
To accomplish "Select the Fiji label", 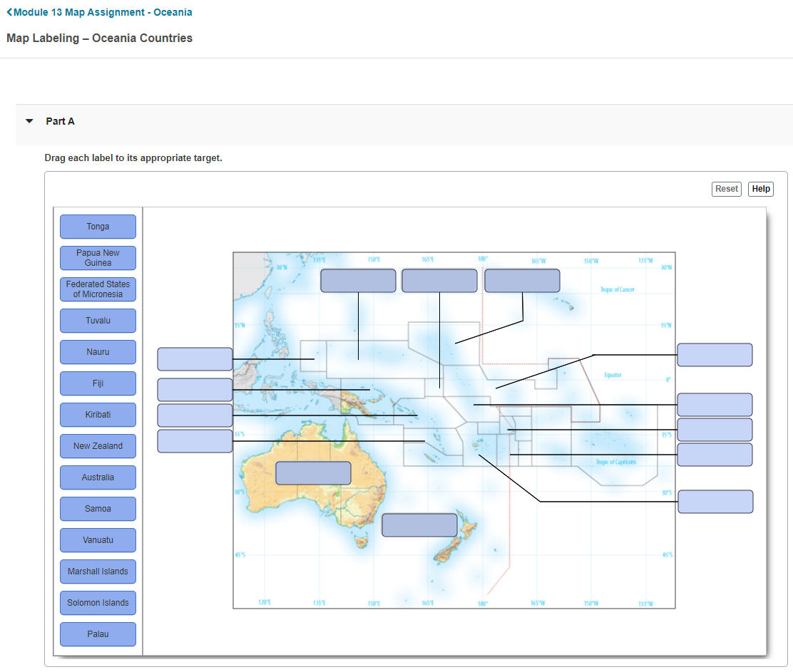I will coord(98,383).
